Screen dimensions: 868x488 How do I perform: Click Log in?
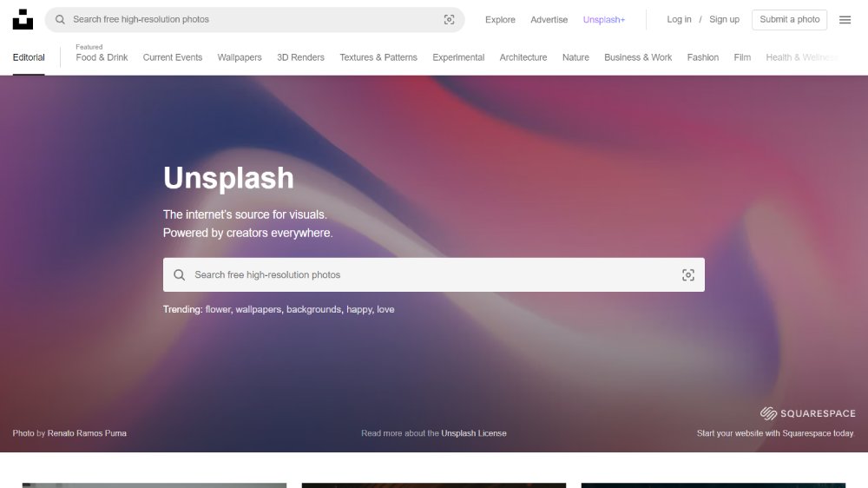point(679,19)
